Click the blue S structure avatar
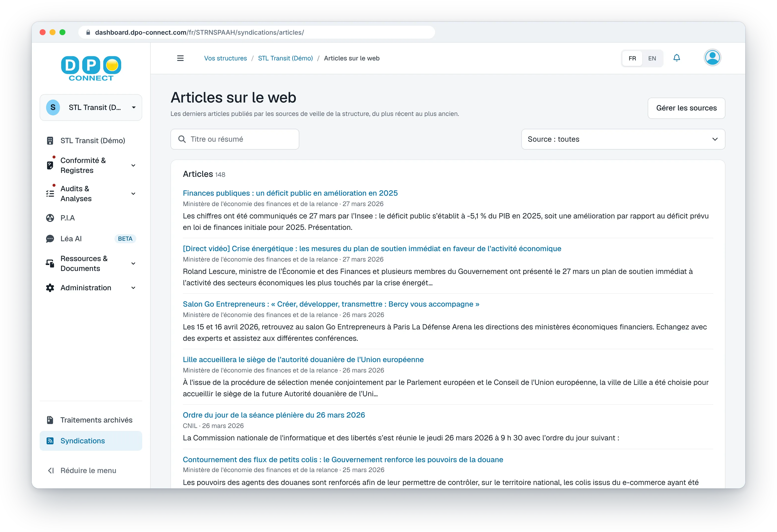Image resolution: width=777 pixels, height=532 pixels. (53, 107)
